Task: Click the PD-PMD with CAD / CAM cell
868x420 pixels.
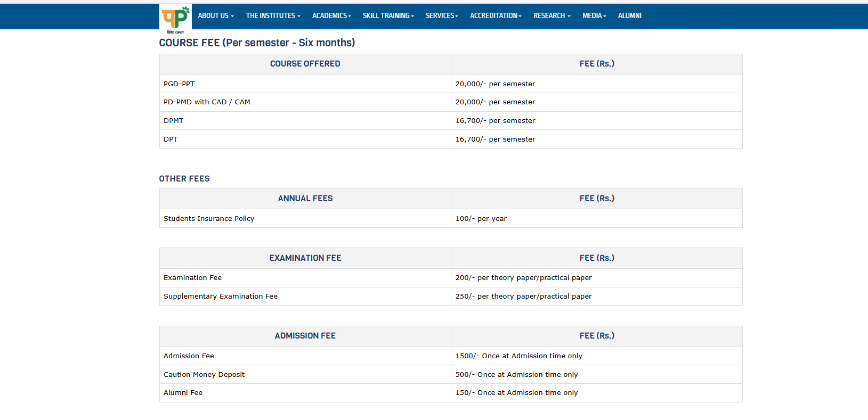Action: pos(207,102)
